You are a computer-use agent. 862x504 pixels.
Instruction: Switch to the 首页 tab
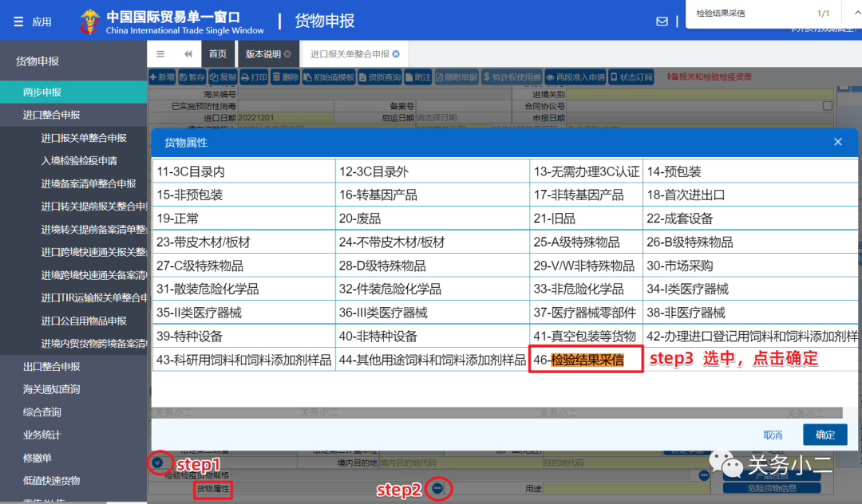coord(218,53)
